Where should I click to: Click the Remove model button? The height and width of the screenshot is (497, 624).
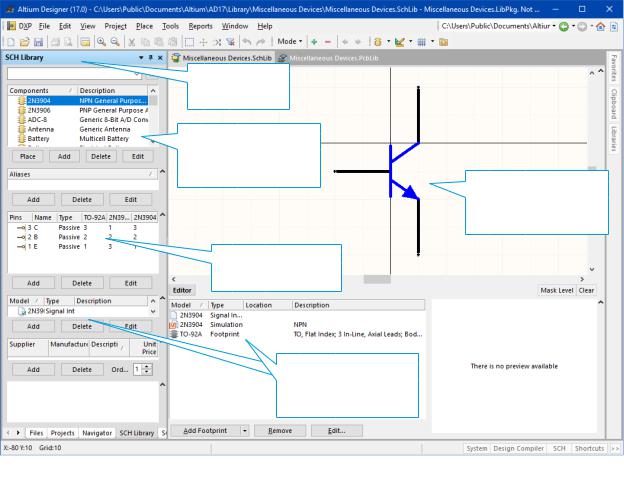coord(280,431)
